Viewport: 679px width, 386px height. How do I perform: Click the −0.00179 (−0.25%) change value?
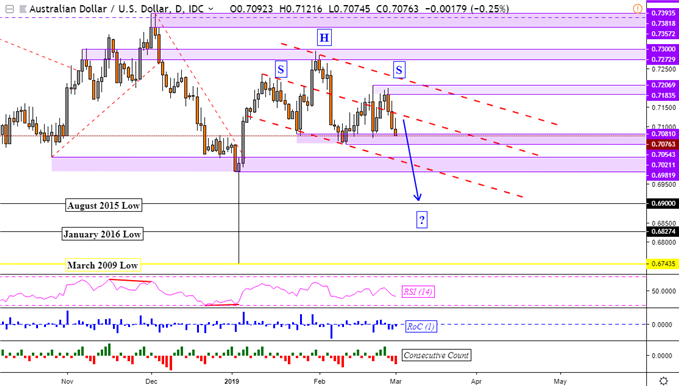pyautogui.click(x=466, y=9)
